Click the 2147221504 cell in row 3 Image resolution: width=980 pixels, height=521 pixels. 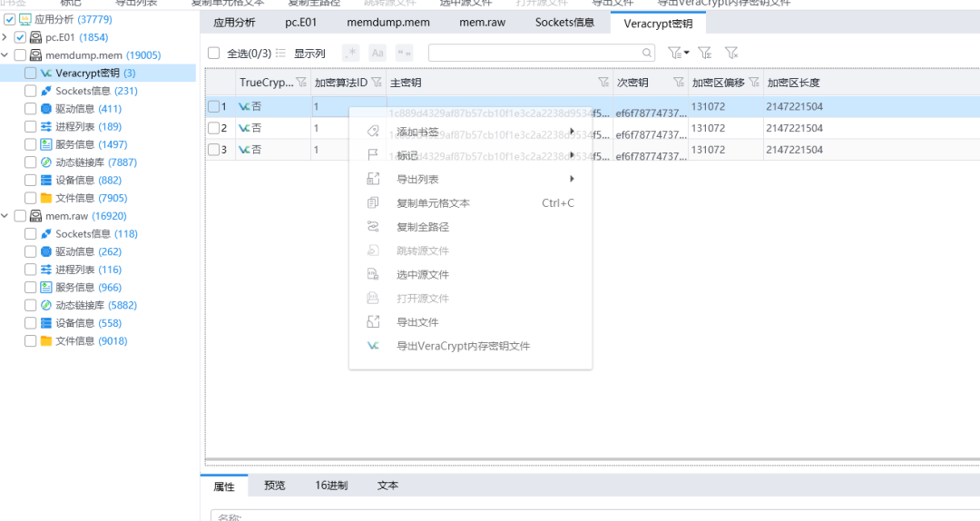click(x=794, y=150)
